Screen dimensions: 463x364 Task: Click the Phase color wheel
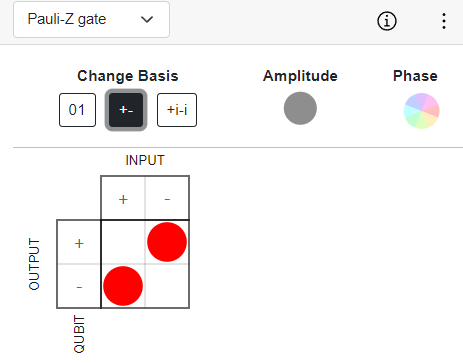click(421, 111)
